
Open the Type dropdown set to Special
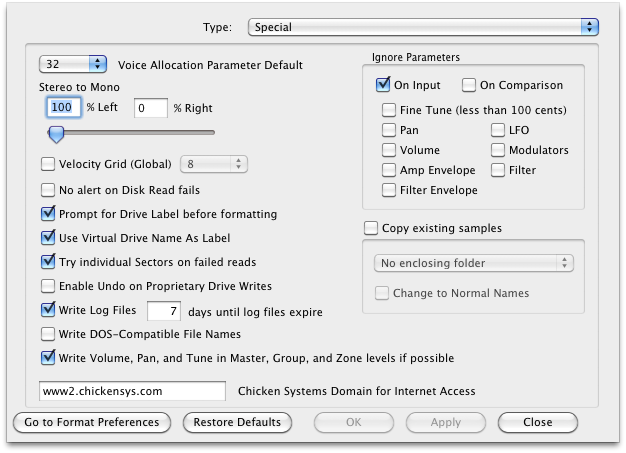423,26
